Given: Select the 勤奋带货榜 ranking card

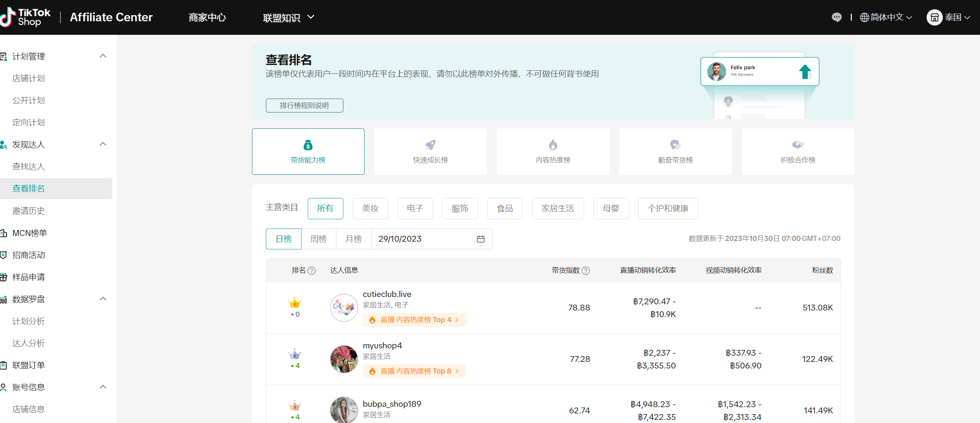Looking at the screenshot, I should coord(675,152).
